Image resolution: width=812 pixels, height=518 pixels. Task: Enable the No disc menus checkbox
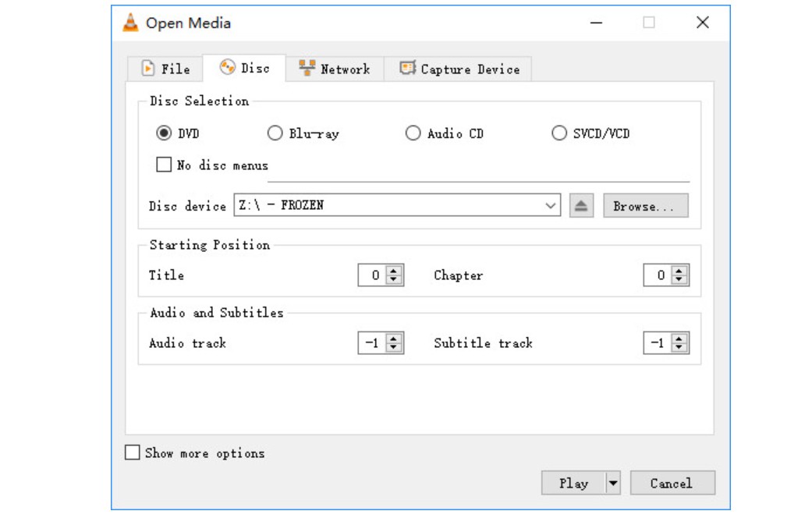[x=162, y=165]
